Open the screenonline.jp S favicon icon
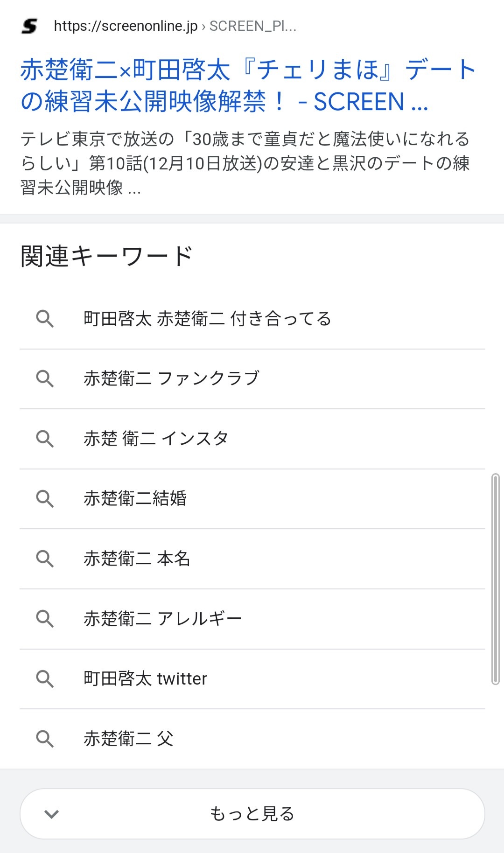 point(29,26)
